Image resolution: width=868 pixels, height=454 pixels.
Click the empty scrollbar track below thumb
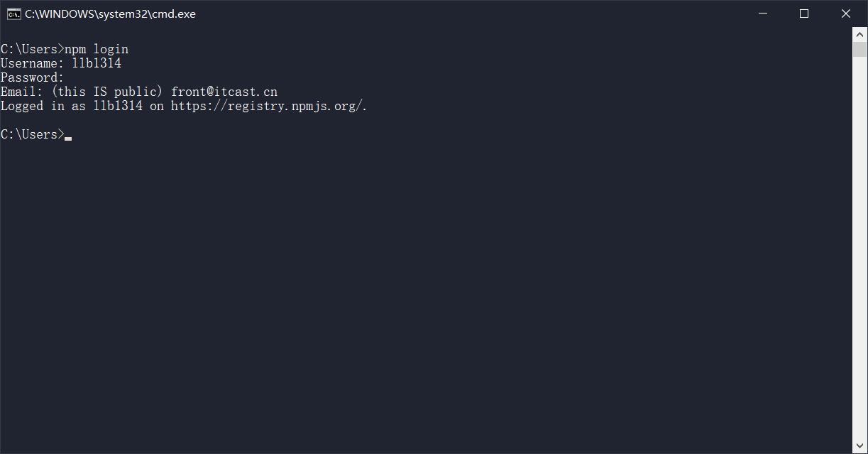[859, 249]
